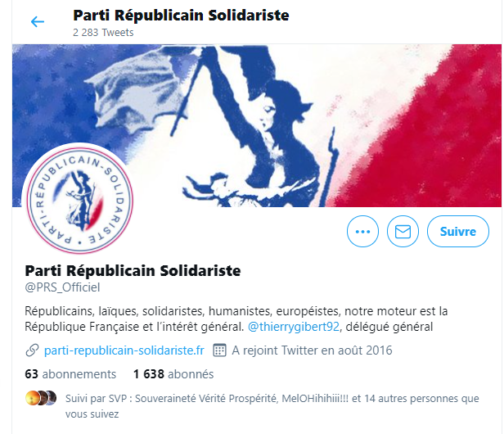Follow the account with Suivre button
Viewport: 504px width, 434px height.
pos(458,231)
